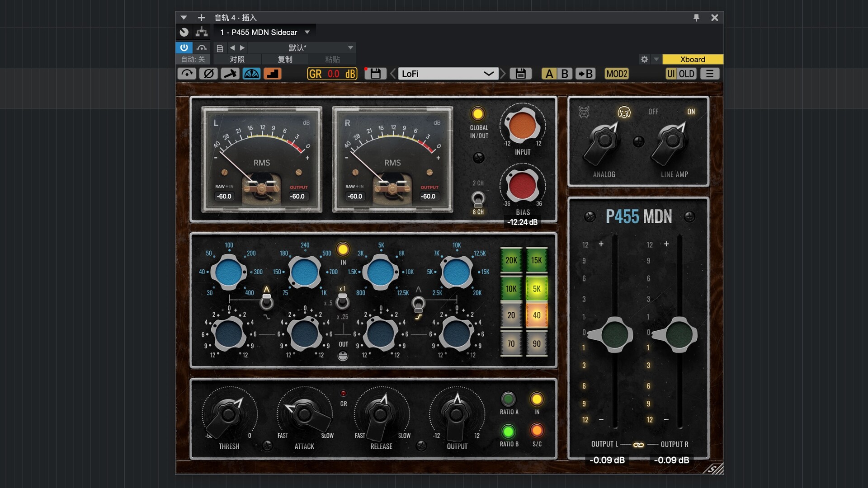Click the OUTPUT R fader handle
This screenshot has height=488, width=868.
pyautogui.click(x=678, y=335)
